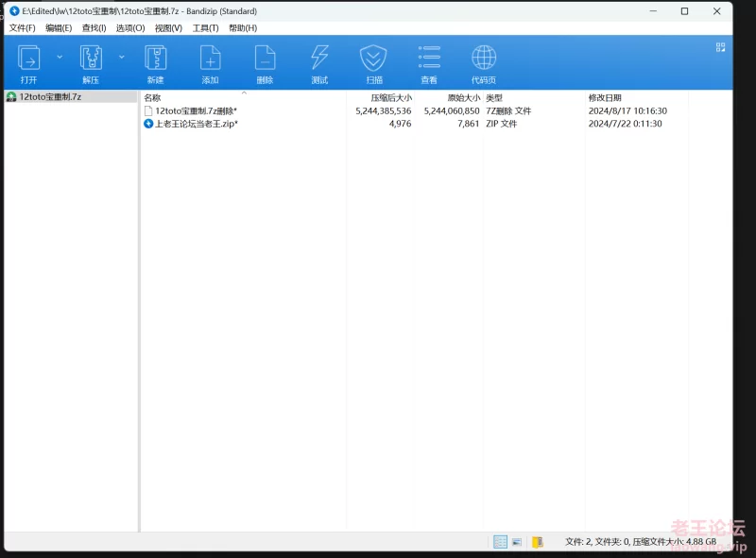Open the 选项(O) menu
This screenshot has height=558, width=756.
click(x=130, y=28)
